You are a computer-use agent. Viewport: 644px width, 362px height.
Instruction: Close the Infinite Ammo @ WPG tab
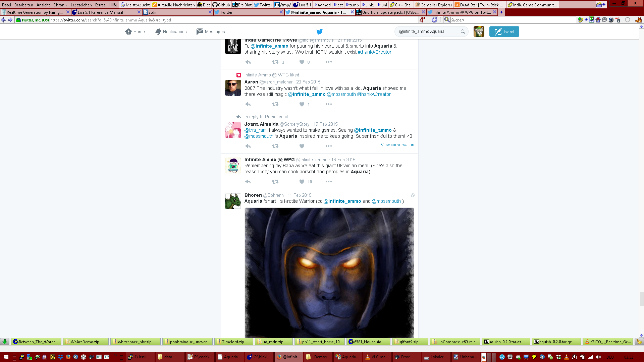point(494,12)
